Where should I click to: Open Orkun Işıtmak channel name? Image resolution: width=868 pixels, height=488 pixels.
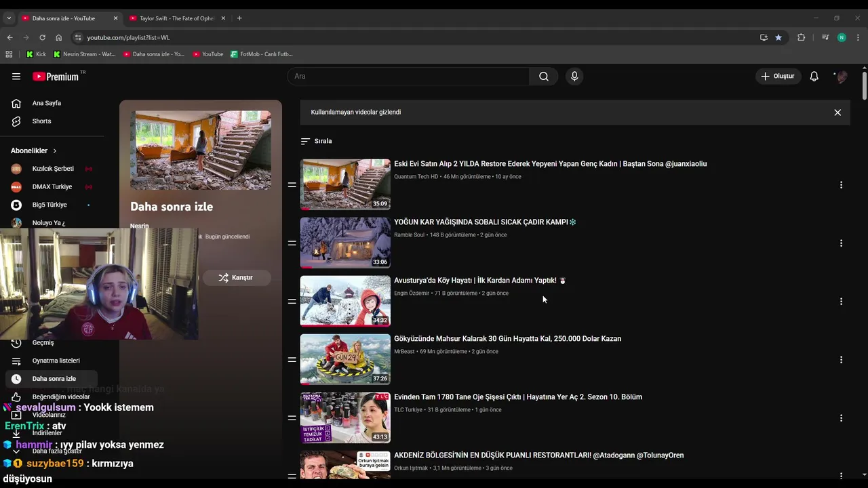pyautogui.click(x=411, y=468)
